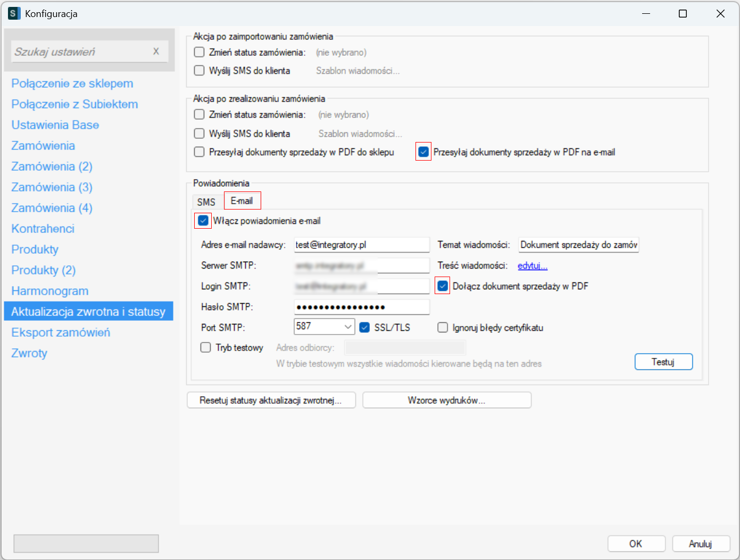Open Połączenie z Subiektem settings
Image resolution: width=740 pixels, height=560 pixels.
coord(74,104)
